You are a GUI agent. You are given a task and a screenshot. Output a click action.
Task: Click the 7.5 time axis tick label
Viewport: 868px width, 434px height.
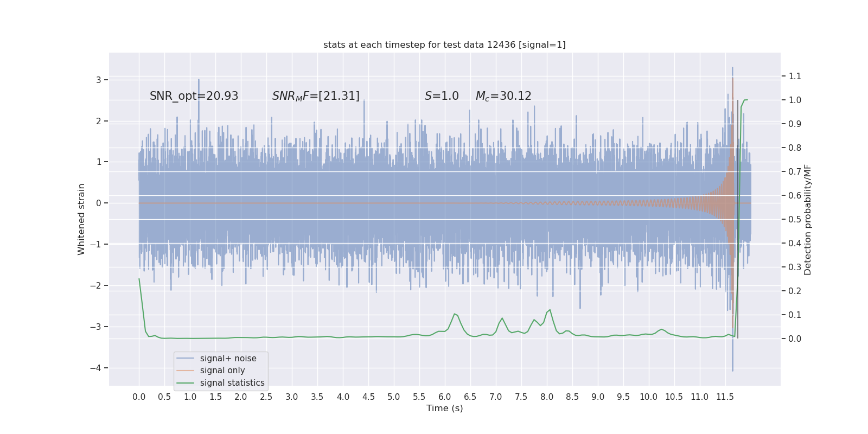pos(521,397)
